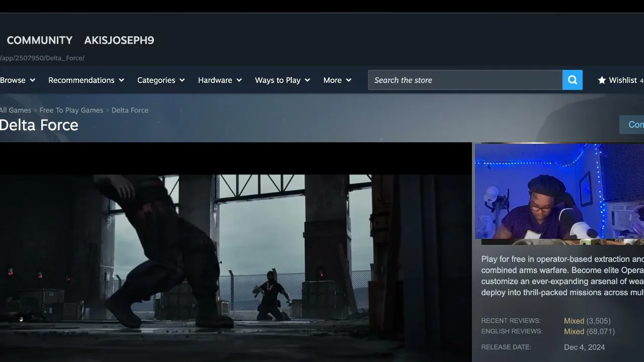Expand the Recommendations dropdown
This screenshot has height=362, width=644.
(86, 80)
